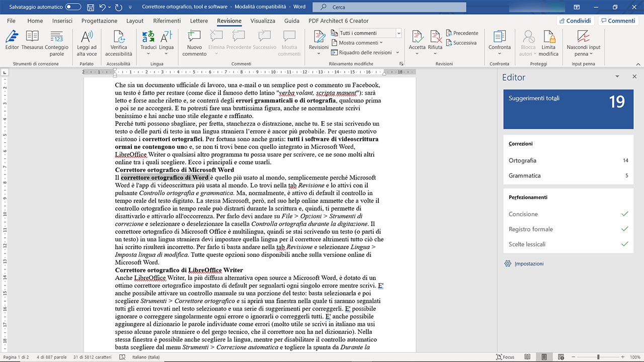The image size is (644, 362).
Task: Open the Thesaurus
Action: (x=32, y=40)
